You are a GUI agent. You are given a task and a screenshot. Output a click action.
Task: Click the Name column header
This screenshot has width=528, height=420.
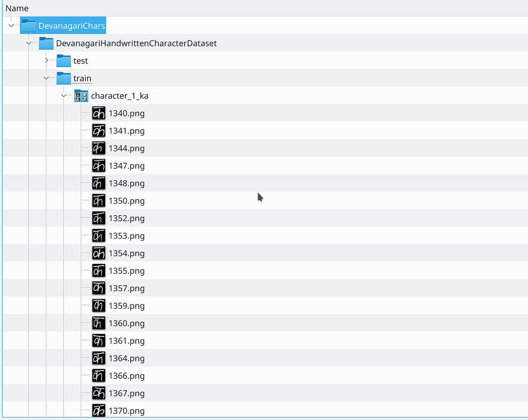[x=17, y=8]
